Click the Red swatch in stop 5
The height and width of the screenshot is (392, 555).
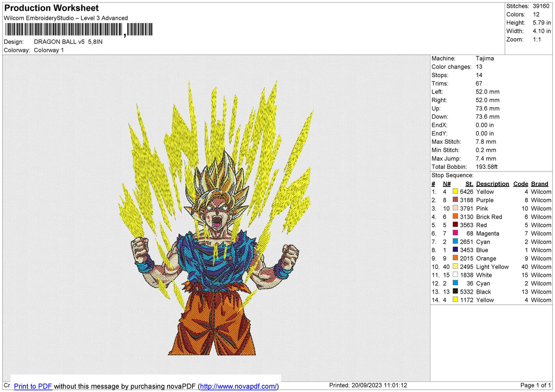(456, 225)
